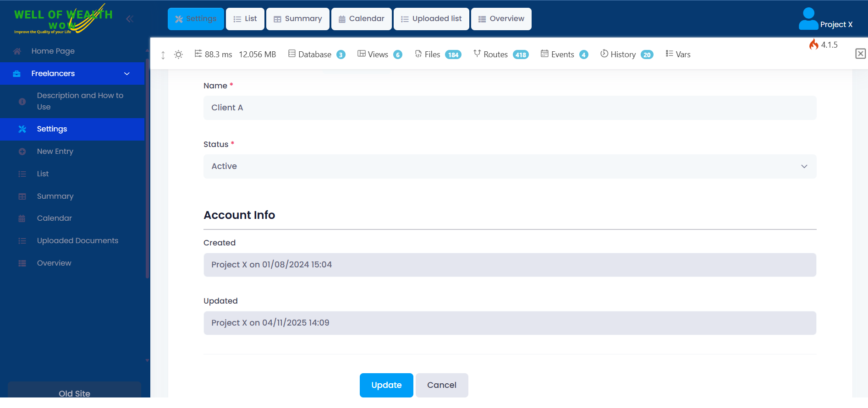
Task: Click the Project X user avatar icon
Action: pyautogui.click(x=808, y=19)
